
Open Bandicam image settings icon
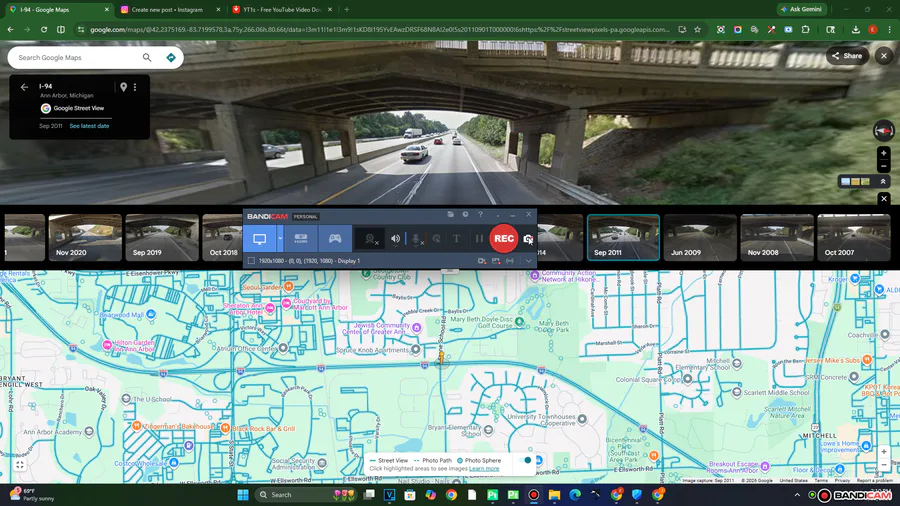496,261
